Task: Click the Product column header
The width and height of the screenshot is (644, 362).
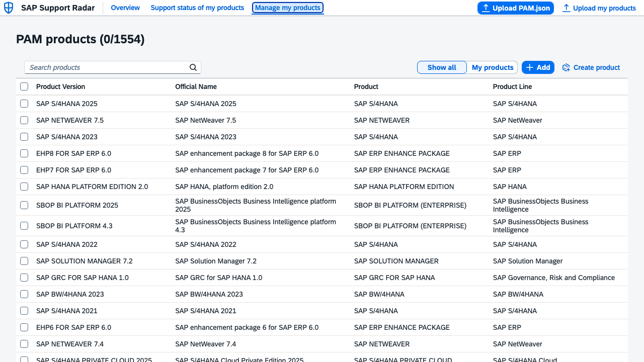Action: (366, 86)
